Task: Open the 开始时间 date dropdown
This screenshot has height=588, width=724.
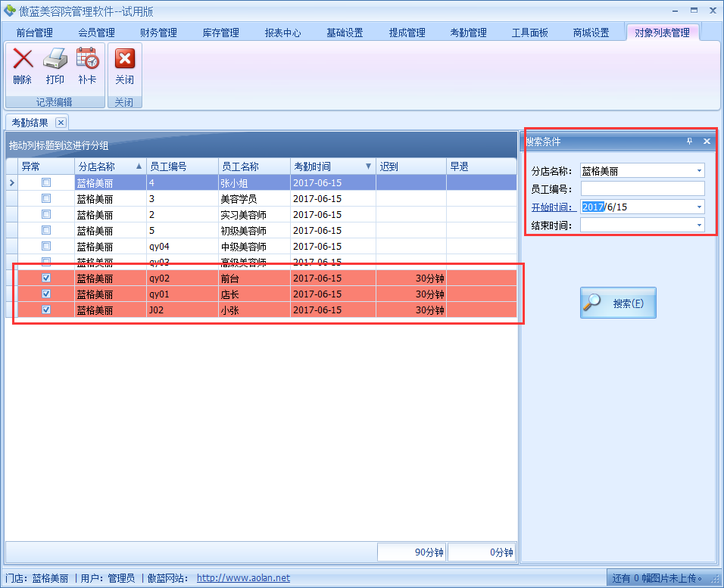Action: (x=698, y=207)
